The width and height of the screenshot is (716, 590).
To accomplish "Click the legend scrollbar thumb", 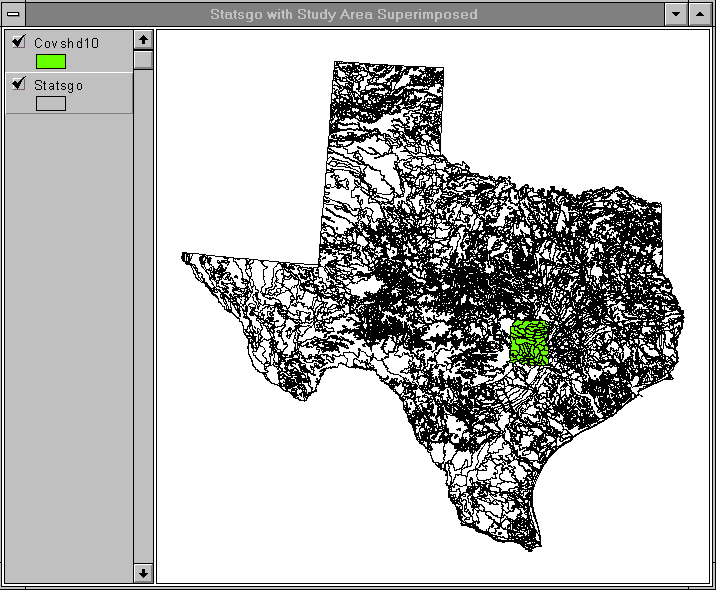I will click(x=143, y=59).
